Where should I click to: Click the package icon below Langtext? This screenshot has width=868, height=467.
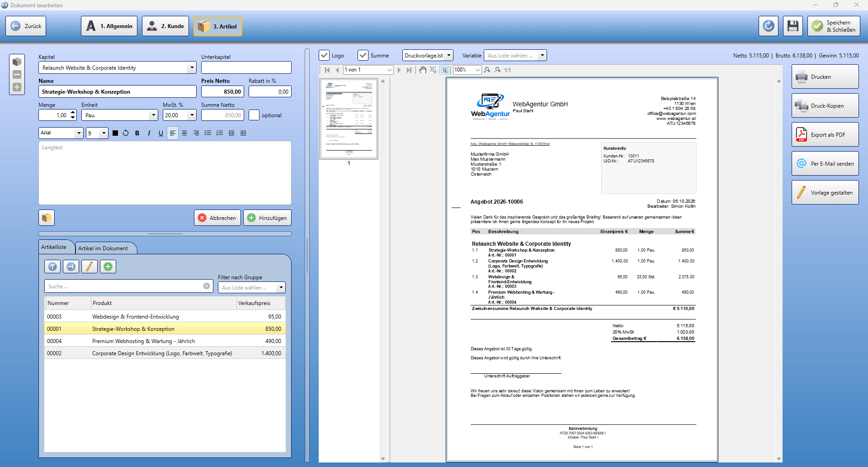[x=47, y=218]
